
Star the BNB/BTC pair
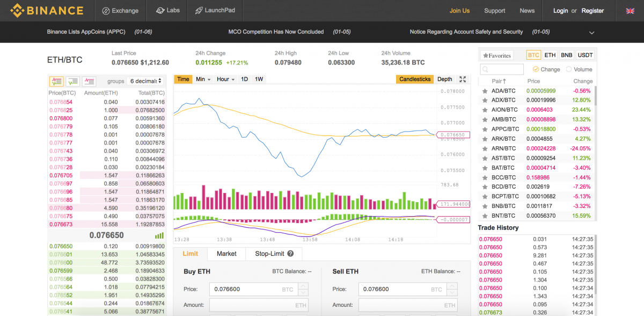(x=485, y=206)
